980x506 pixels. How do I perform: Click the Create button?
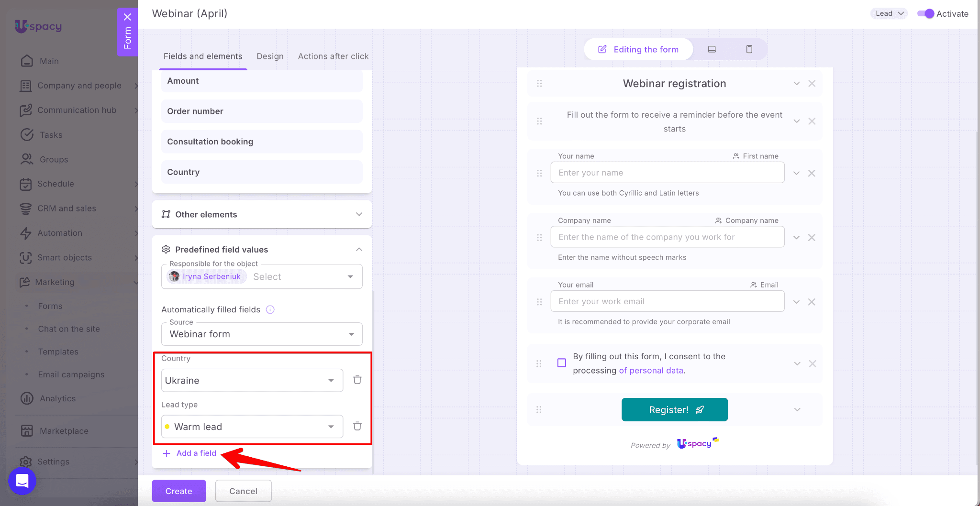(178, 491)
